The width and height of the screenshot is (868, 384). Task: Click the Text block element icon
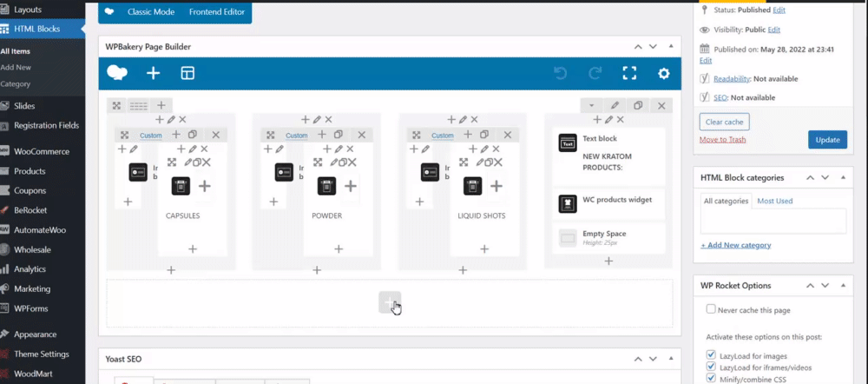(x=568, y=143)
